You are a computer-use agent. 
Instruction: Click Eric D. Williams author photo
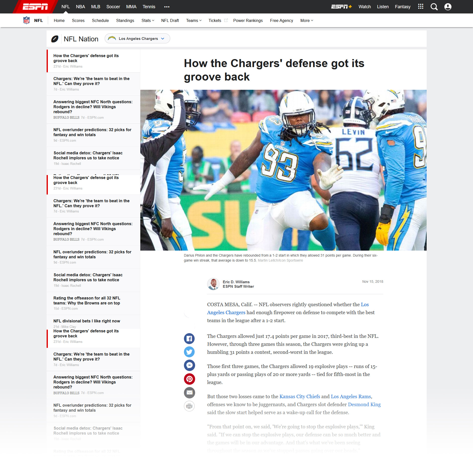tap(213, 284)
